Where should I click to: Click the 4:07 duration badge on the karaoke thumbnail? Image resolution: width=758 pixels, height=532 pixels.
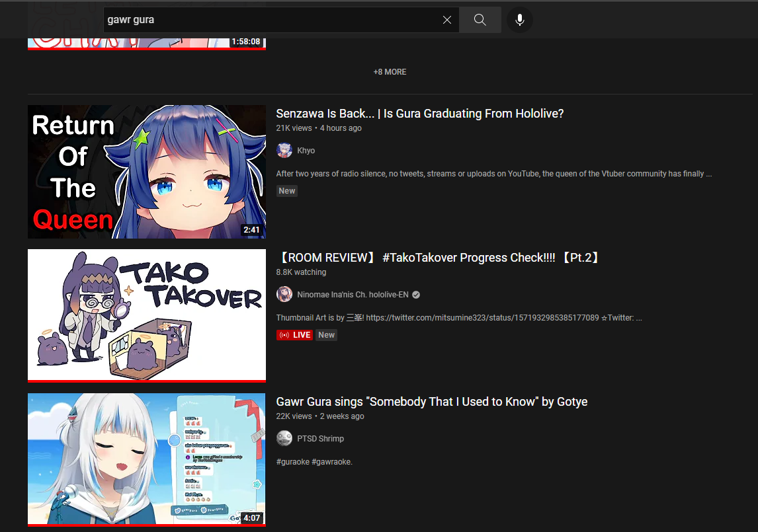point(251,518)
